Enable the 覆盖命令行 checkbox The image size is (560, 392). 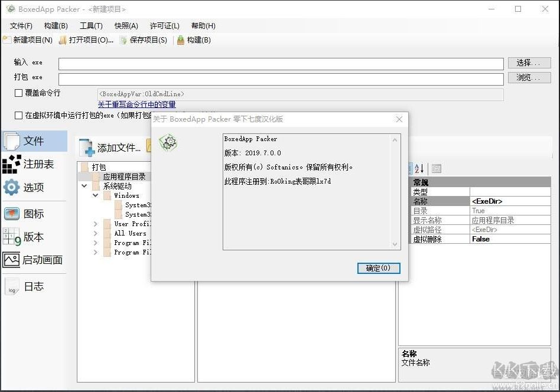click(x=19, y=93)
